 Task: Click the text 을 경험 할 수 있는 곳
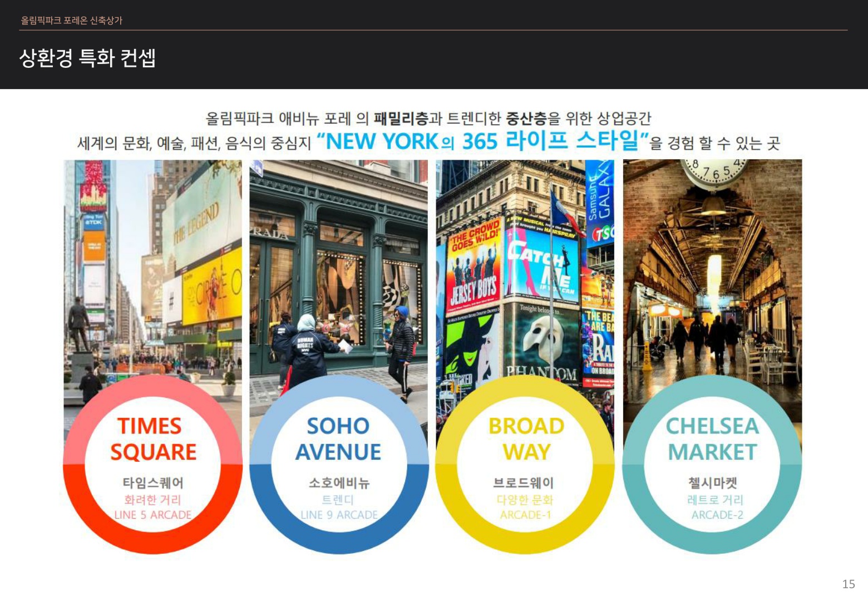click(716, 144)
